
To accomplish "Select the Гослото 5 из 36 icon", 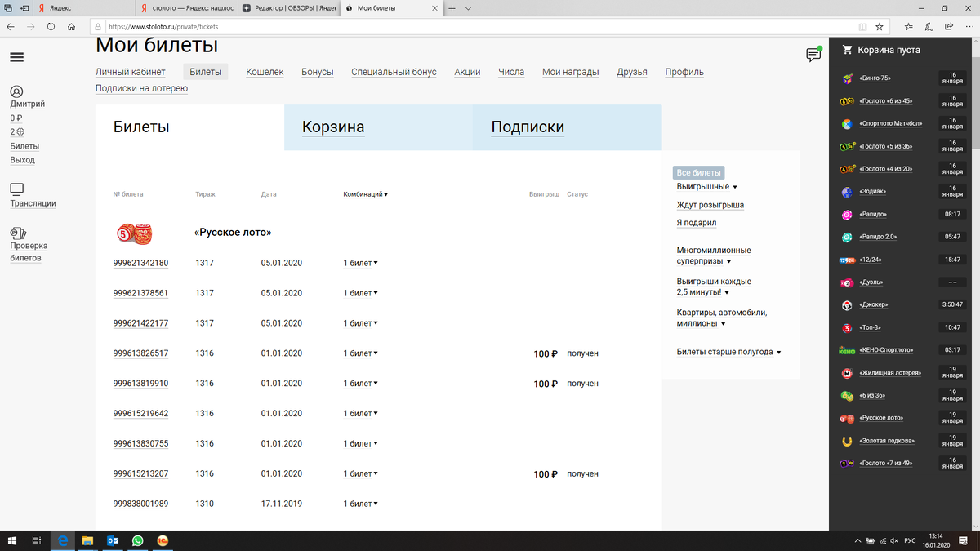I will [x=847, y=147].
